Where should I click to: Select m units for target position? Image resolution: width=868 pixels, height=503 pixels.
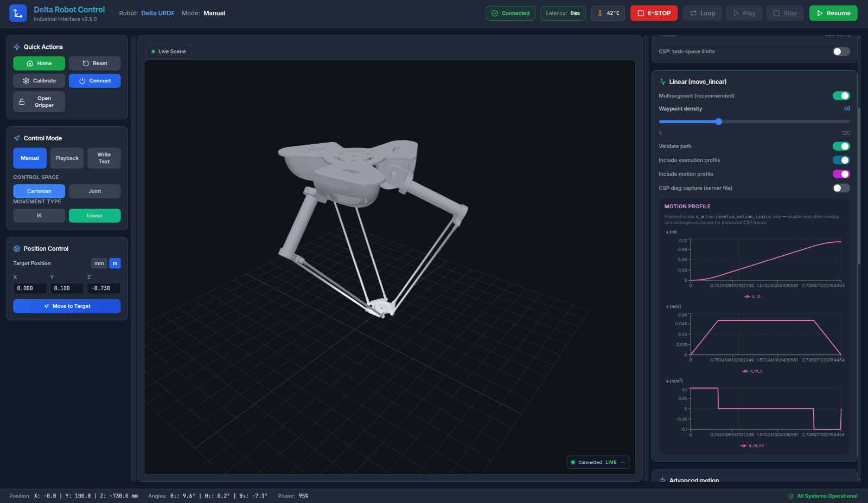(115, 263)
